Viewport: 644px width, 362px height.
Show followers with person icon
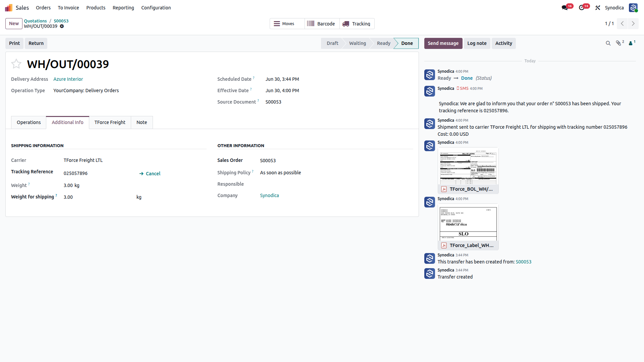pyautogui.click(x=631, y=43)
